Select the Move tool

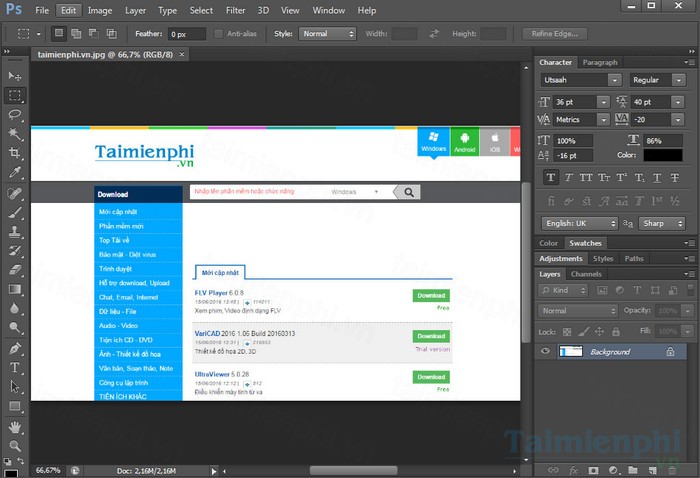[15, 76]
